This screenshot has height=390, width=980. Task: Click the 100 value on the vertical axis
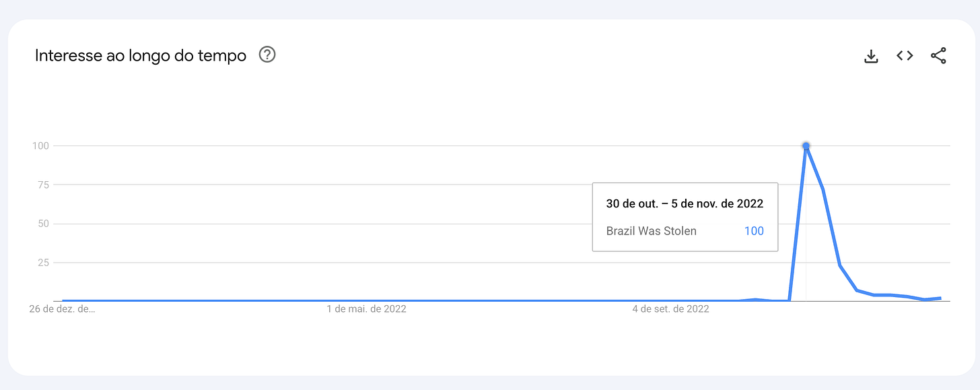point(42,145)
